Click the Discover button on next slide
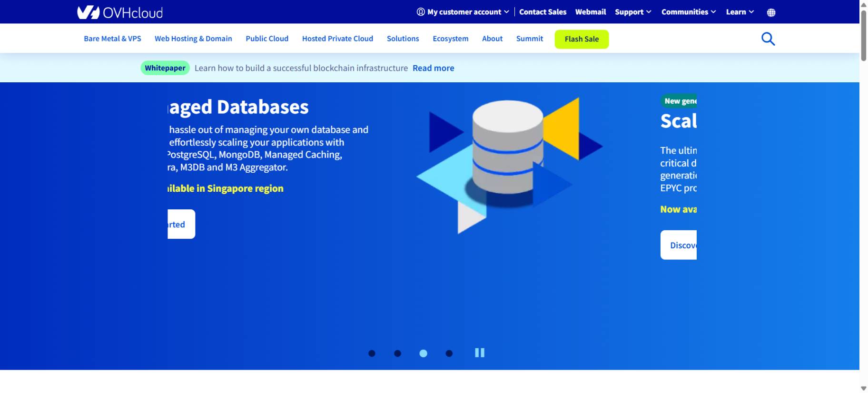 pos(679,245)
